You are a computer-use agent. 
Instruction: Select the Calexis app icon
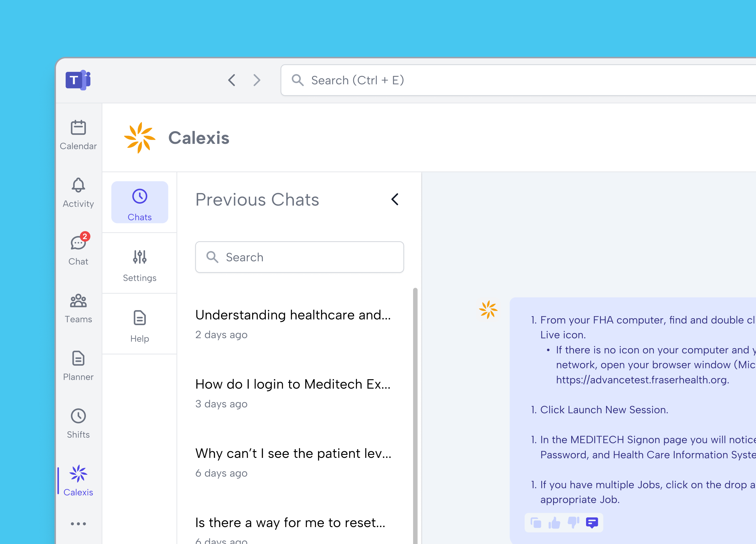(x=78, y=480)
